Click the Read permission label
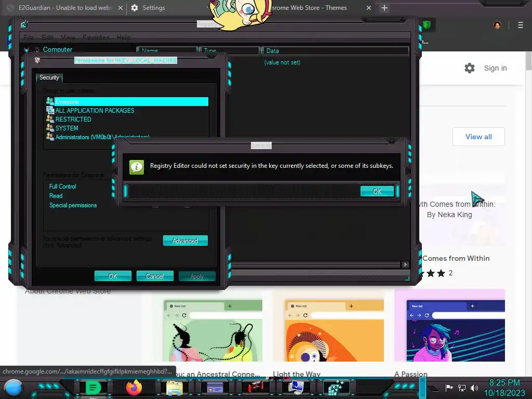Image resolution: width=532 pixels, height=399 pixels. click(x=56, y=196)
